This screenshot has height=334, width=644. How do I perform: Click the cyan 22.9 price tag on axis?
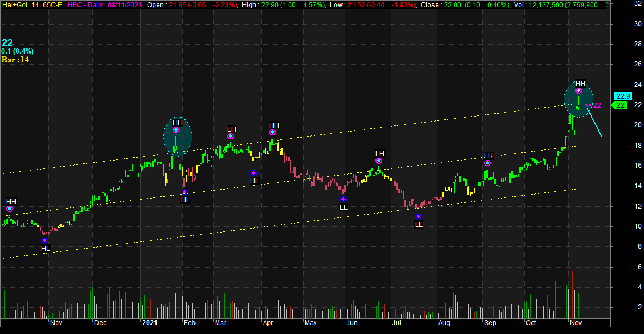pyautogui.click(x=622, y=96)
